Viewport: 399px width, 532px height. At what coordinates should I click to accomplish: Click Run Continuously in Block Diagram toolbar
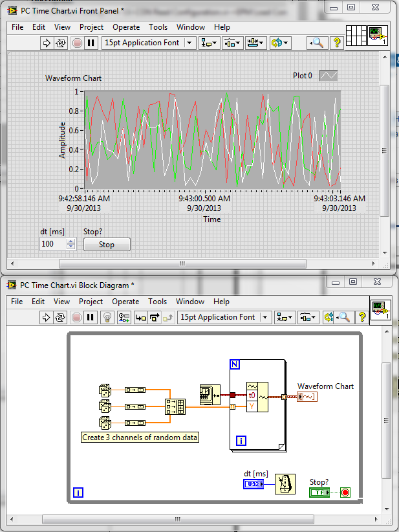point(60,318)
